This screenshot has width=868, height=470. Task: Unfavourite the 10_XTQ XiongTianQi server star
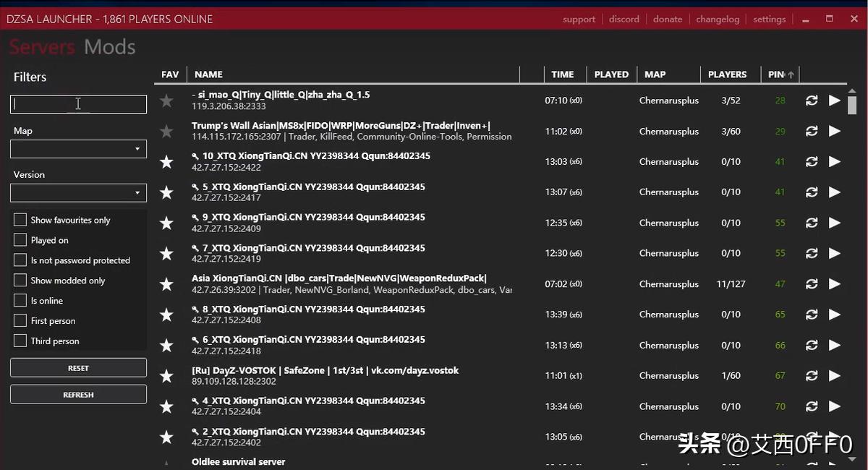(166, 162)
